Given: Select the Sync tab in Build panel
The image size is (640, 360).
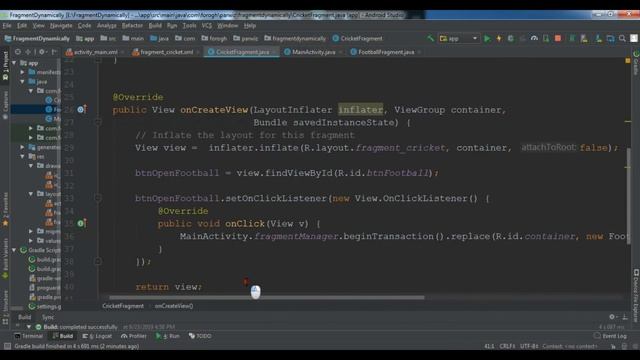Looking at the screenshot, I should point(48,317).
